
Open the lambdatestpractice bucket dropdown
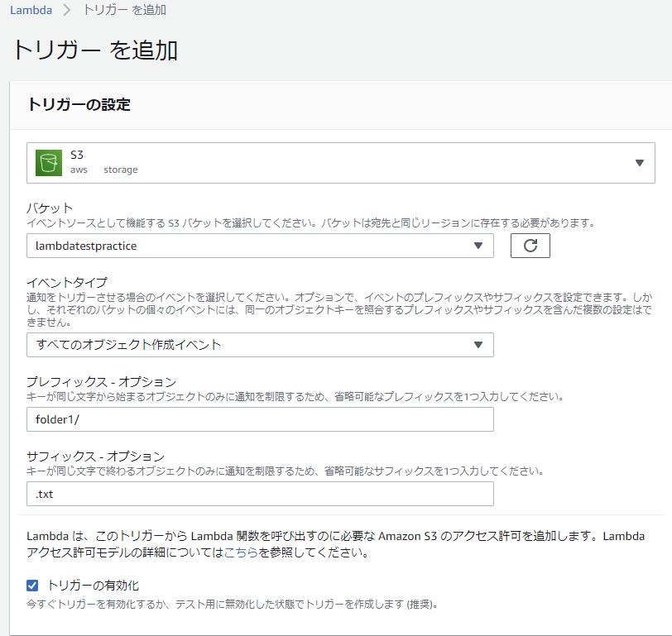[260, 246]
